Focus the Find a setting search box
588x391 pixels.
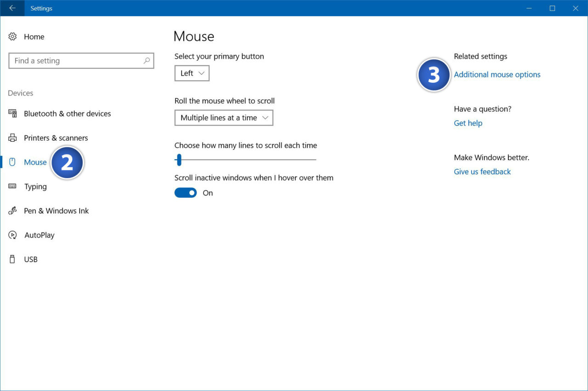pyautogui.click(x=81, y=61)
